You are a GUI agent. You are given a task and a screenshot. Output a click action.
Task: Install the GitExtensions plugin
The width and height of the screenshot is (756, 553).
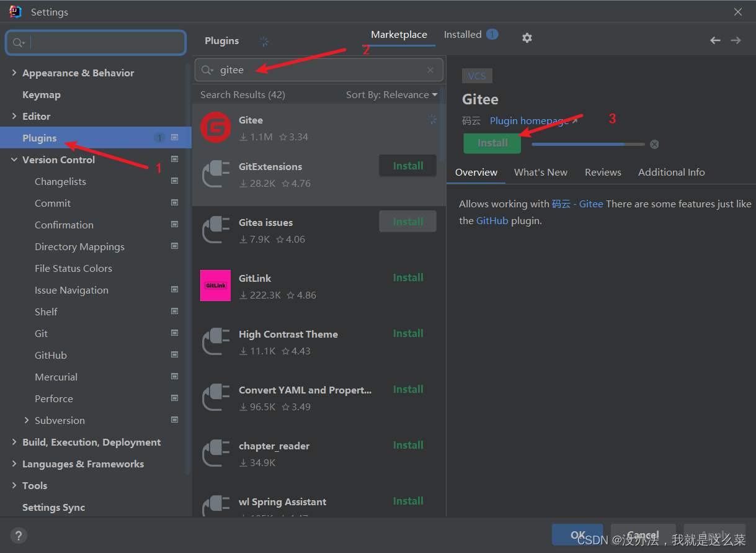tap(408, 166)
